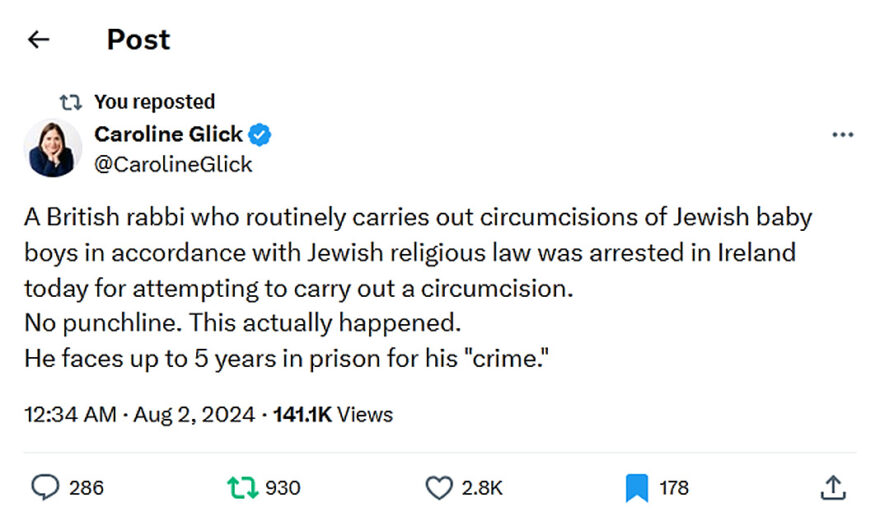This screenshot has width=880, height=522.
Task: Click the 'You reposted' label
Action: click(x=154, y=101)
